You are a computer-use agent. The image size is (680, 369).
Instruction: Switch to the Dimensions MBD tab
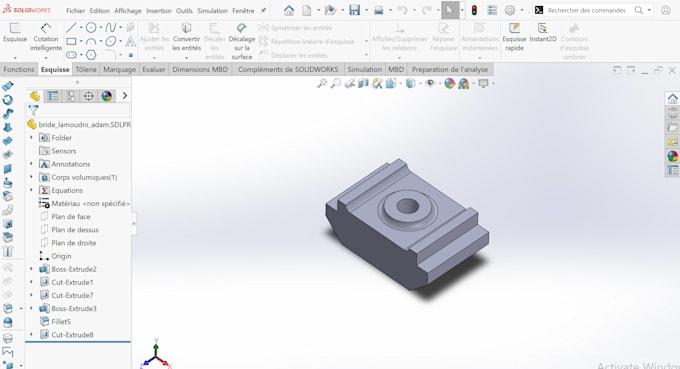pyautogui.click(x=200, y=69)
